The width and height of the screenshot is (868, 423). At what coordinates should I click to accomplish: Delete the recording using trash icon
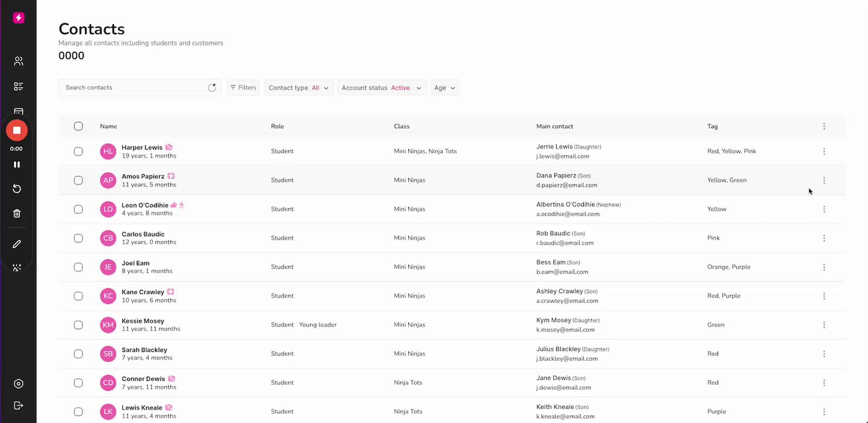17,213
